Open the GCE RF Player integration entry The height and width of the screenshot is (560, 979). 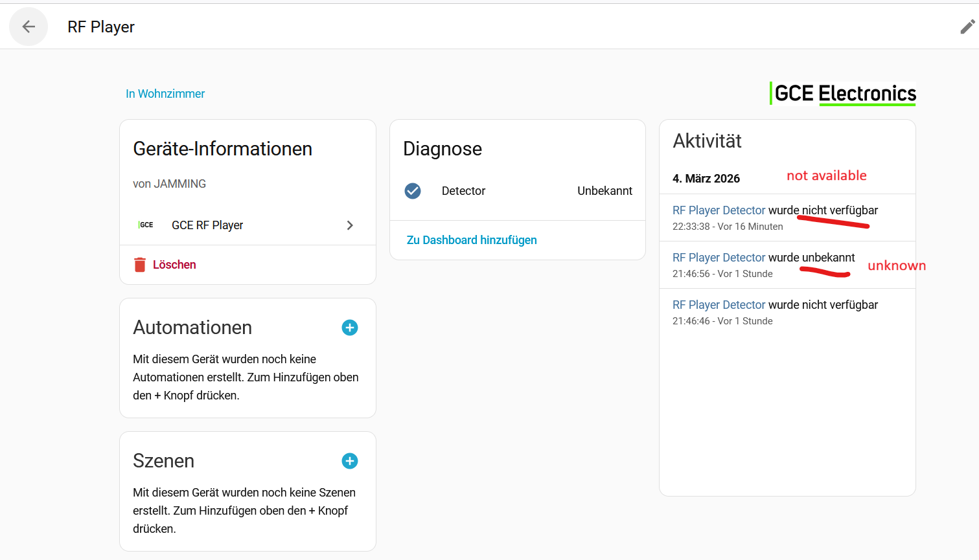pos(207,225)
